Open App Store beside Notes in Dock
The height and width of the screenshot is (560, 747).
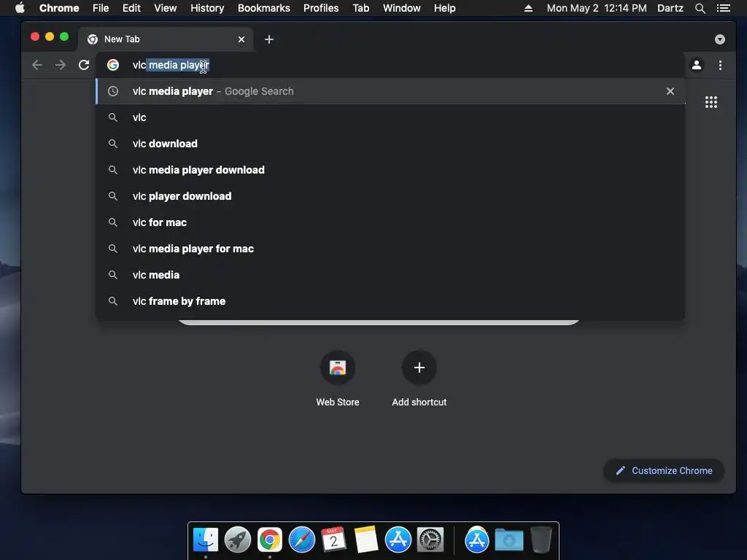pos(398,540)
